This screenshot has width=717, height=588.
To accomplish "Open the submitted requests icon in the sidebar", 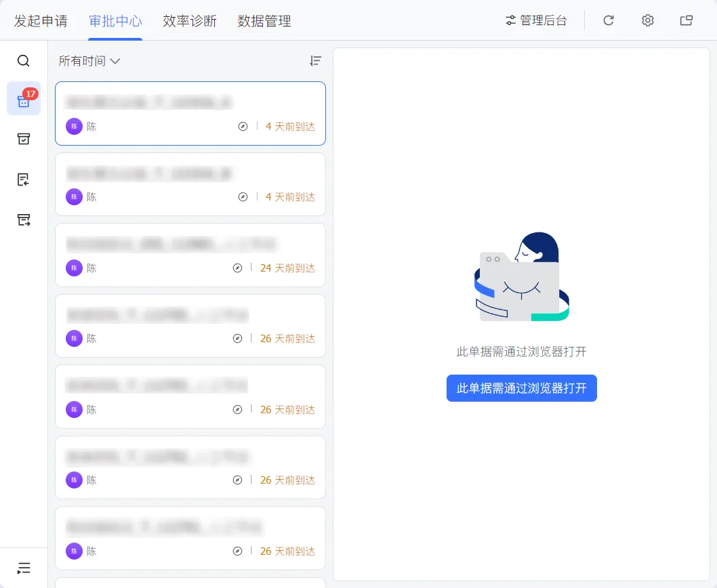I will click(23, 220).
